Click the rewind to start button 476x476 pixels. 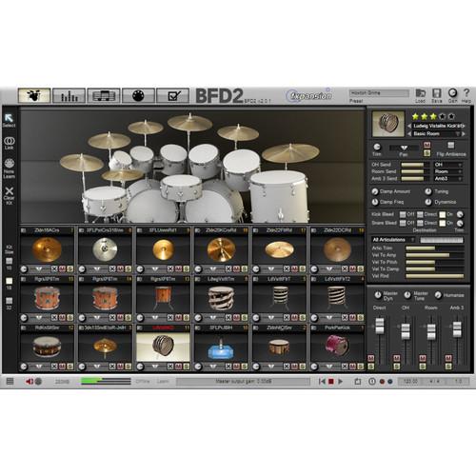tap(322, 381)
